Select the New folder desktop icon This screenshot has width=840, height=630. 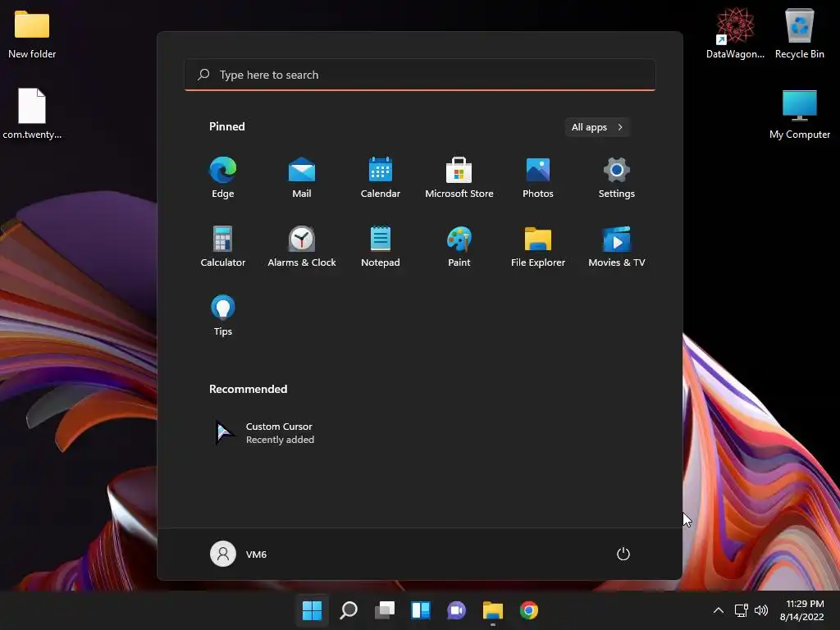(x=32, y=34)
